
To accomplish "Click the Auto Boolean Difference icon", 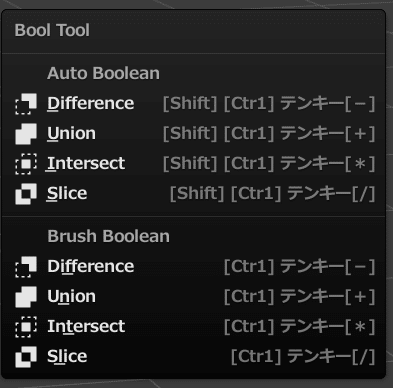I will (26, 104).
